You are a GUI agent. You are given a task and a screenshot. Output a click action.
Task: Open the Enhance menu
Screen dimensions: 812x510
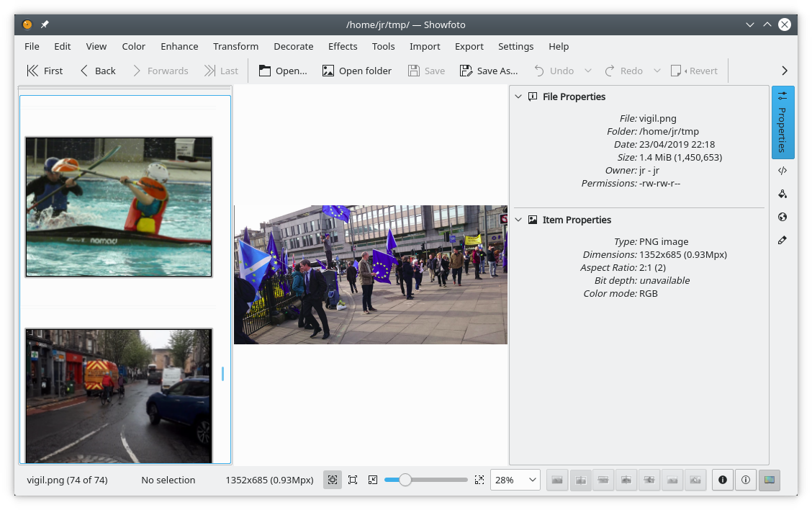pos(179,46)
